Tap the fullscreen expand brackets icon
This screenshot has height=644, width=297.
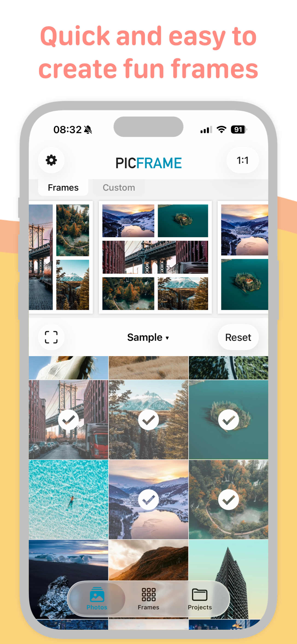point(51,337)
